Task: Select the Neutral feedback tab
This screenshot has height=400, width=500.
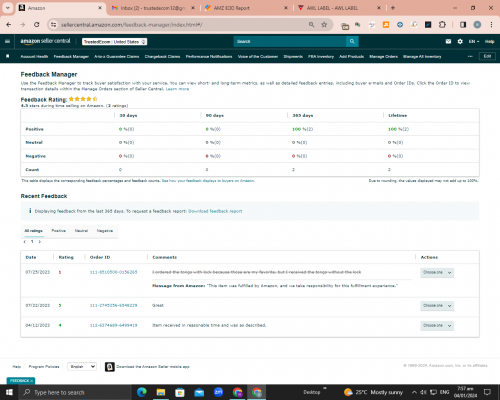Action: coord(81,231)
